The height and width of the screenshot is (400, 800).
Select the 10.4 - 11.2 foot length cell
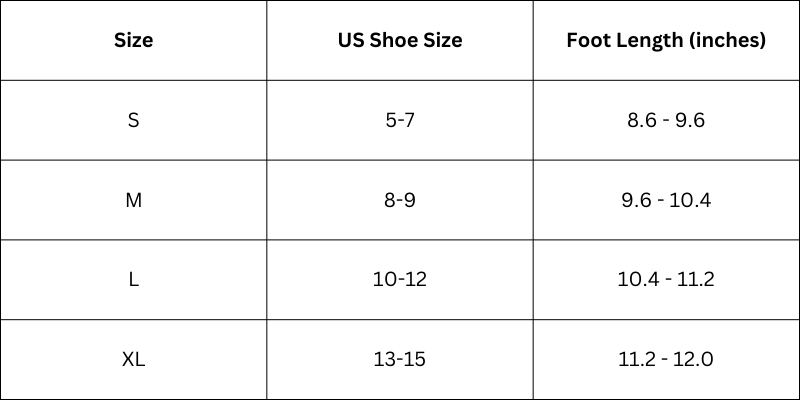(x=666, y=280)
